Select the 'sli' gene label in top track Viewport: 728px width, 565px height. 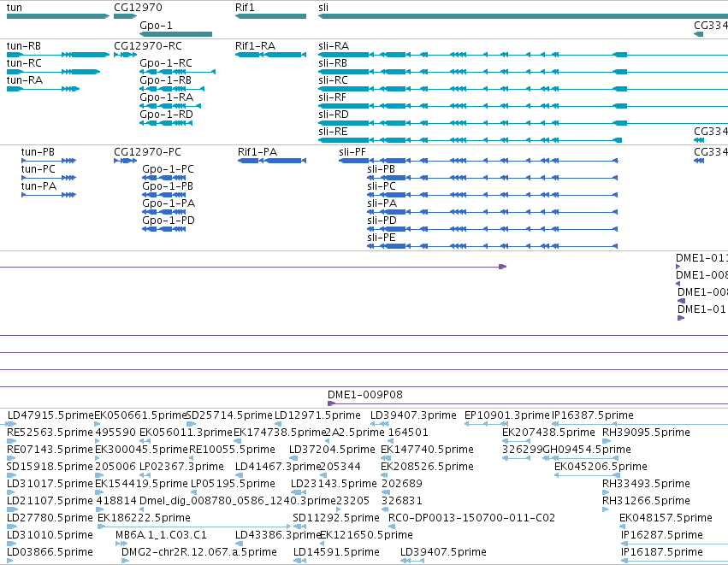point(323,8)
